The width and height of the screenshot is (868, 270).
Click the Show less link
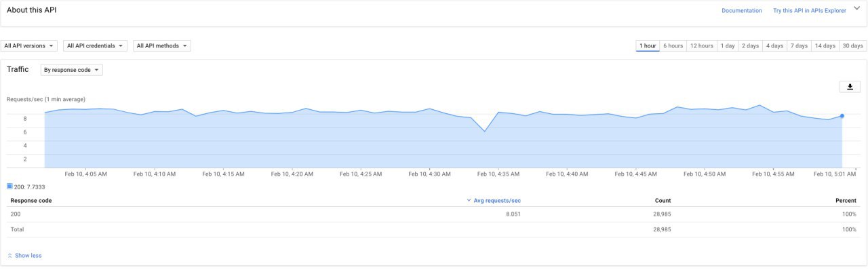(x=28, y=256)
